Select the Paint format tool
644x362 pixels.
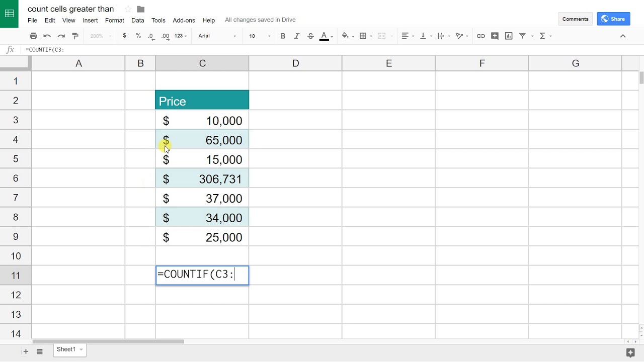click(x=75, y=36)
